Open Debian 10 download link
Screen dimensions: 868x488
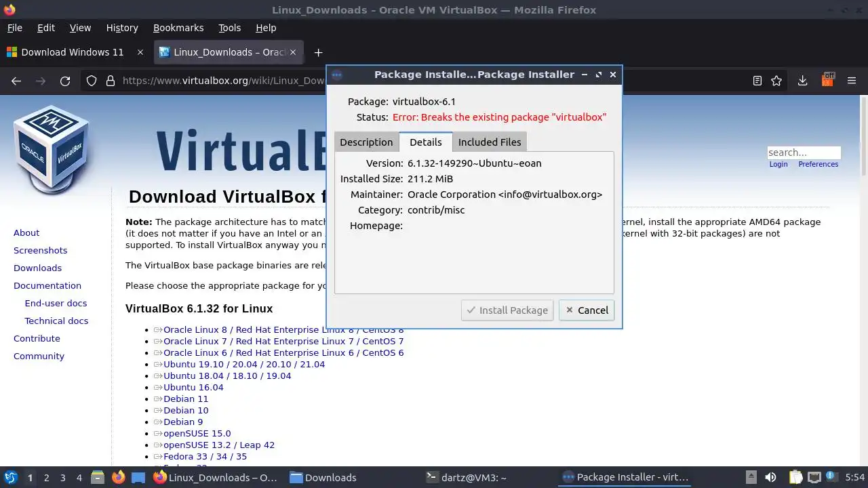tap(186, 410)
